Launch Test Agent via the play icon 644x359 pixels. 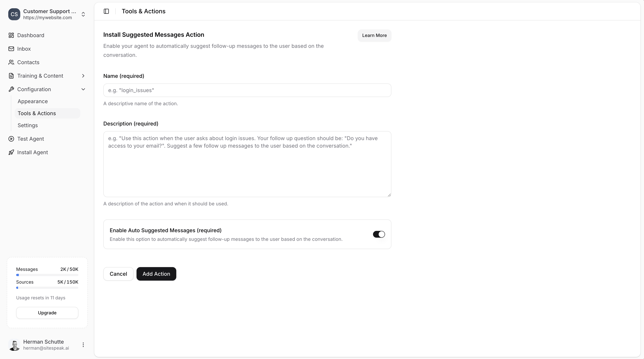[11, 139]
